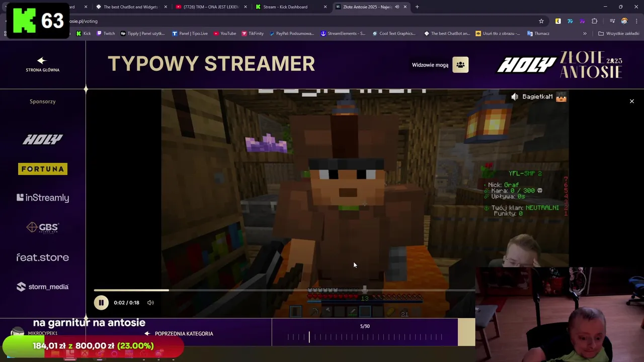Screen dimensions: 644x362
Task: Open the inStreamly sponsor logo
Action: pos(43,198)
